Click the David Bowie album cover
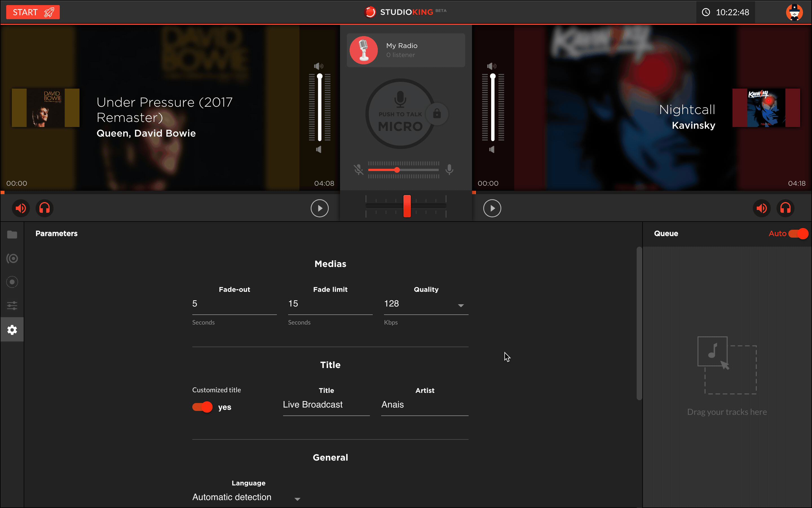 click(x=46, y=108)
